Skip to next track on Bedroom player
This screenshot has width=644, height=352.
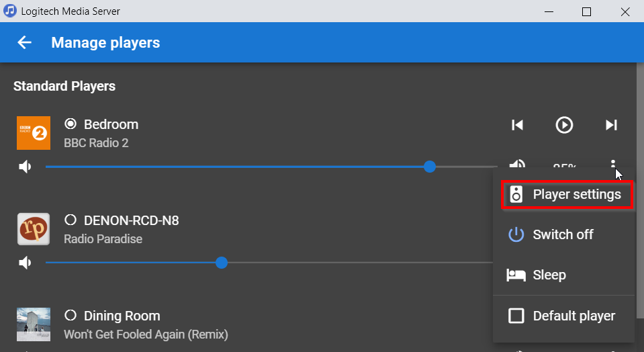611,125
